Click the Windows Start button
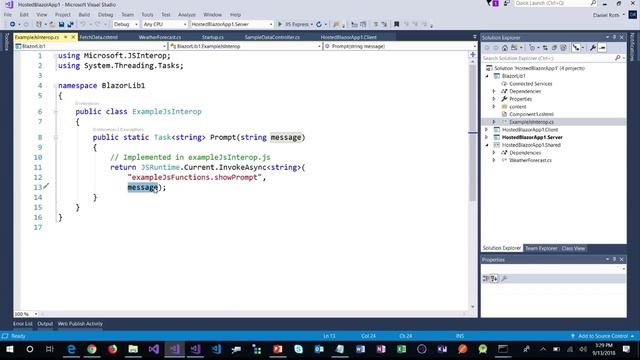Viewport: 640px width, 360px height. (9, 349)
